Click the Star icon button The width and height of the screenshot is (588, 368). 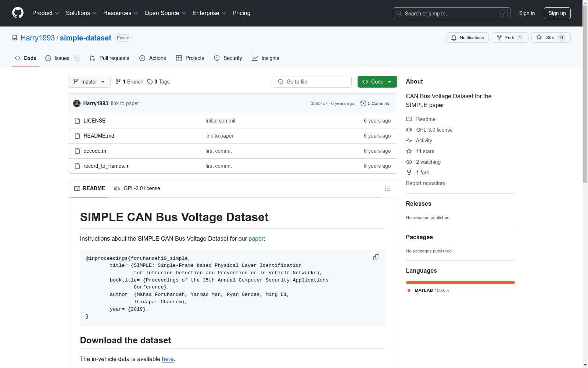point(539,38)
